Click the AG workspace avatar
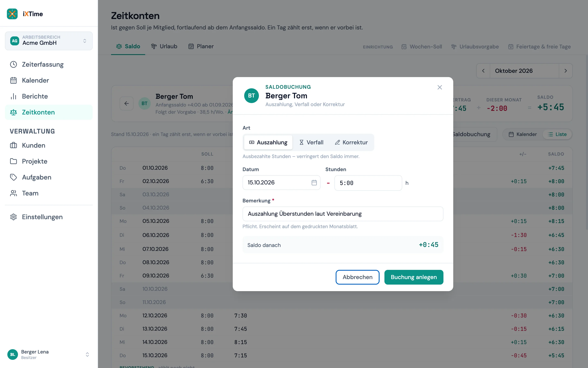 pyautogui.click(x=15, y=41)
